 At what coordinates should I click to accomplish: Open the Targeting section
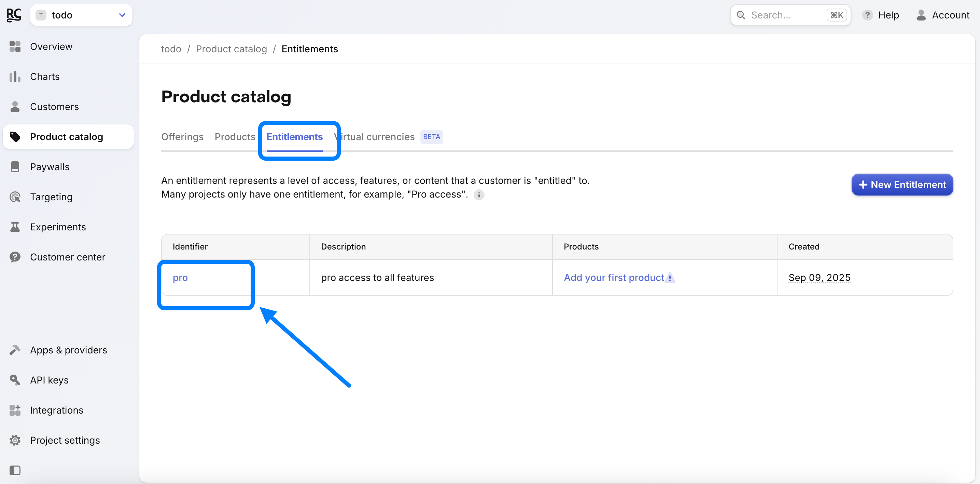(51, 197)
